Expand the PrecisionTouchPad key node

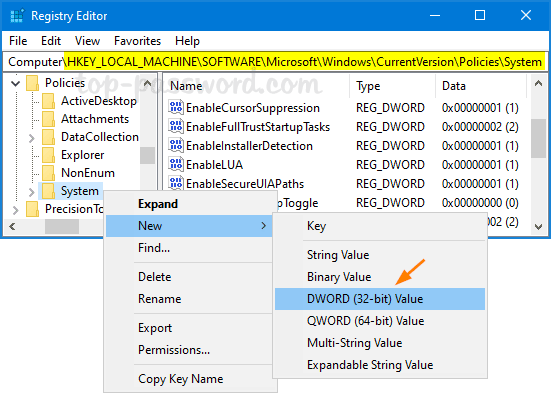point(15,210)
